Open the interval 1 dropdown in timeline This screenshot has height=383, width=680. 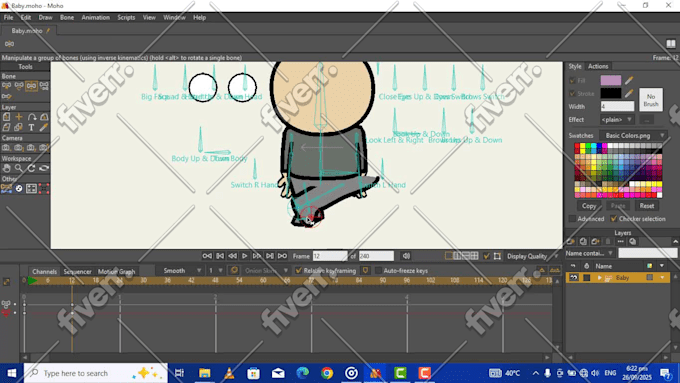216,271
